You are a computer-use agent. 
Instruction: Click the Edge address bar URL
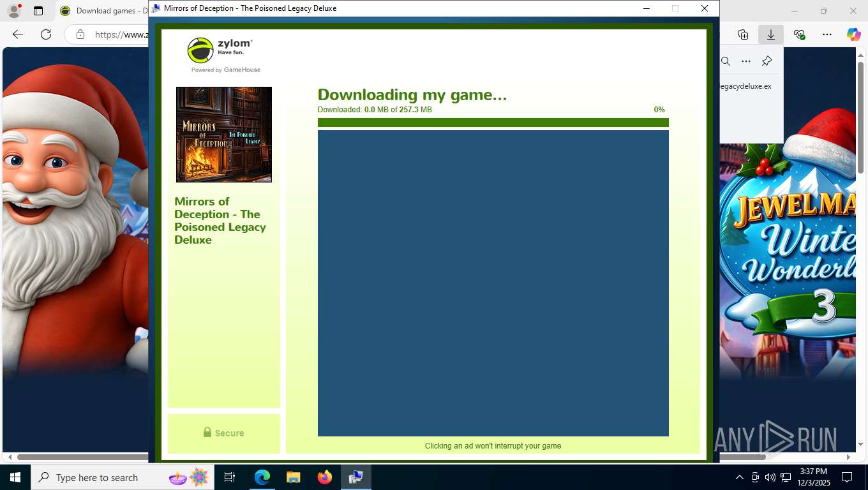tap(121, 34)
